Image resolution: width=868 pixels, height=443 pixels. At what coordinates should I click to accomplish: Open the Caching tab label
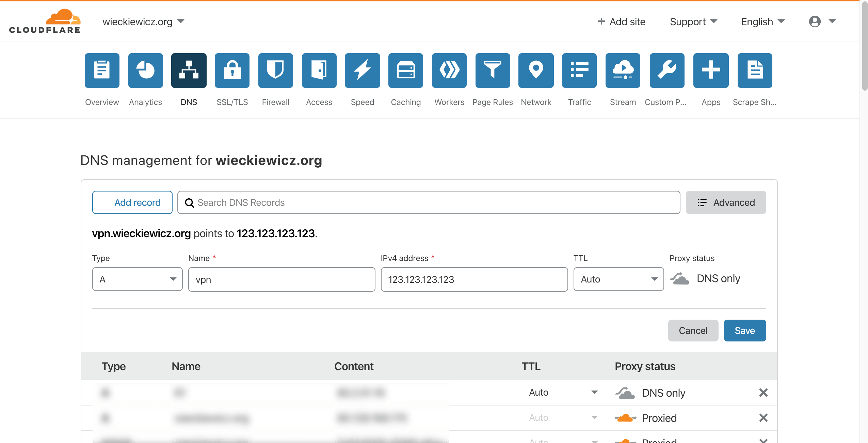coord(406,102)
